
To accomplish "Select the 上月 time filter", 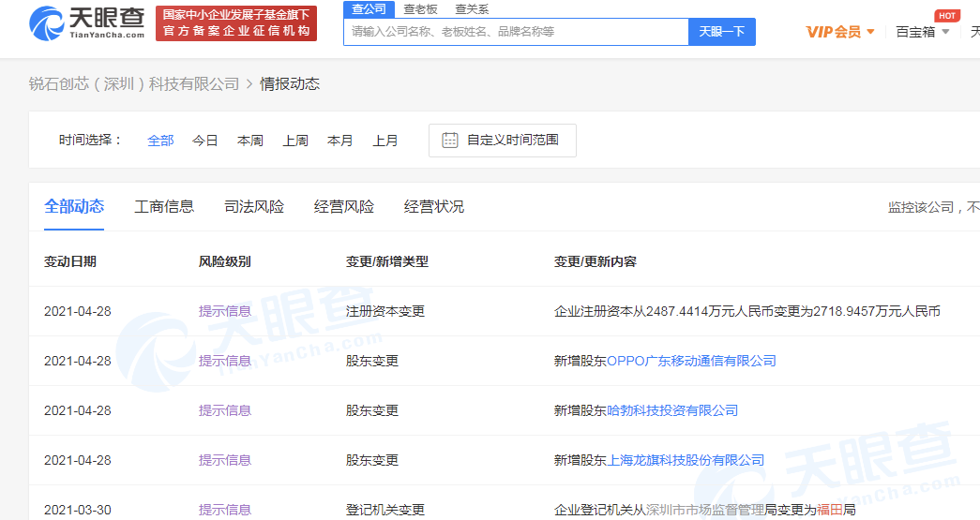I will (x=385, y=141).
